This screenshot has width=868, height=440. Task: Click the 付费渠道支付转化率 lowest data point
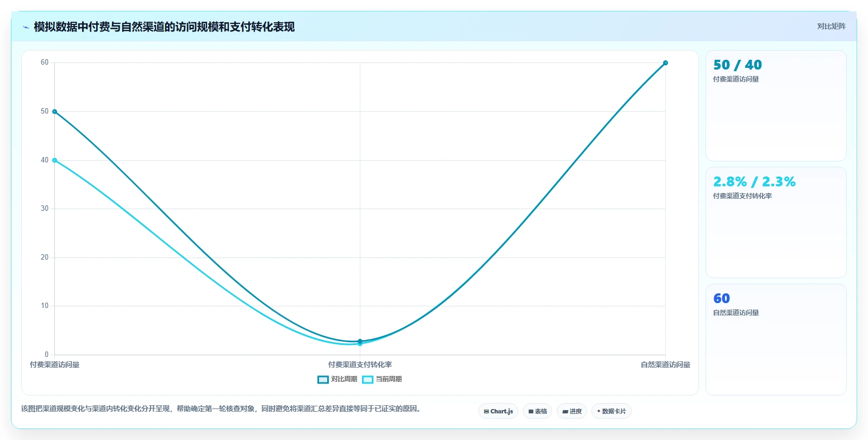coord(360,344)
